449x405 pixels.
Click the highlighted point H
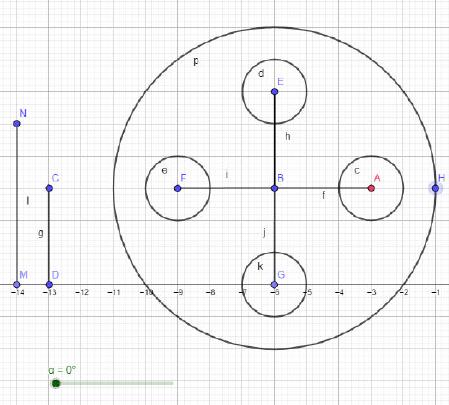435,188
